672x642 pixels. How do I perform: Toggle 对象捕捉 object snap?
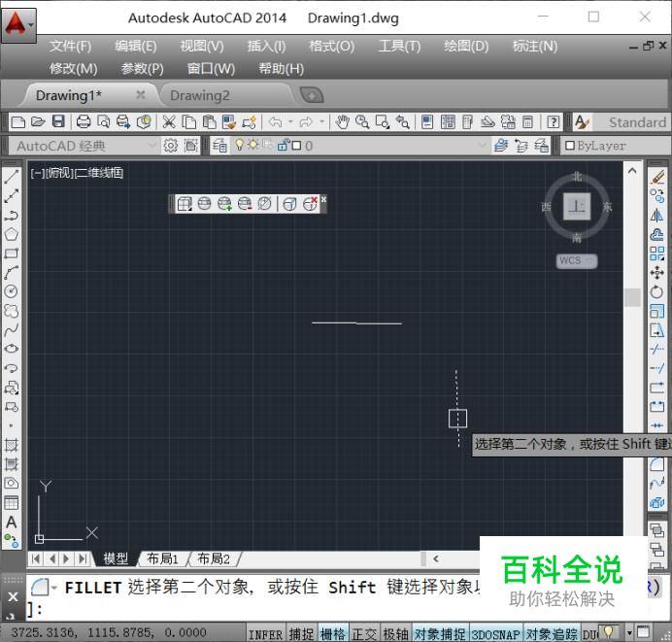pos(440,634)
